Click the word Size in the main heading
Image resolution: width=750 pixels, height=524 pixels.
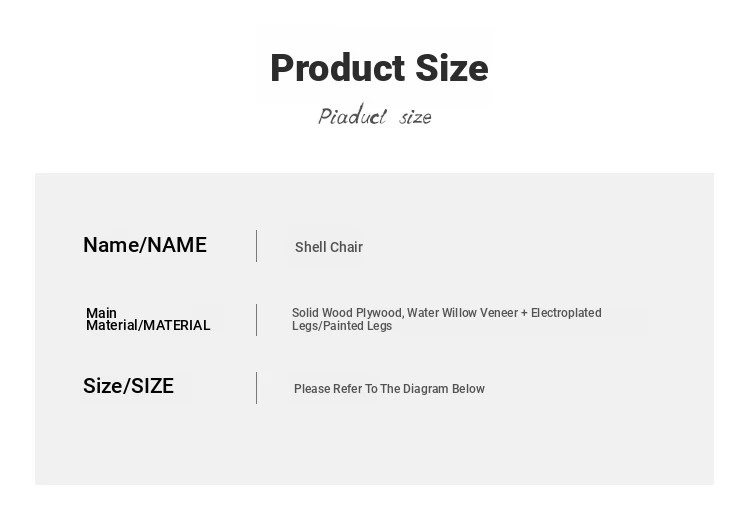tap(451, 69)
